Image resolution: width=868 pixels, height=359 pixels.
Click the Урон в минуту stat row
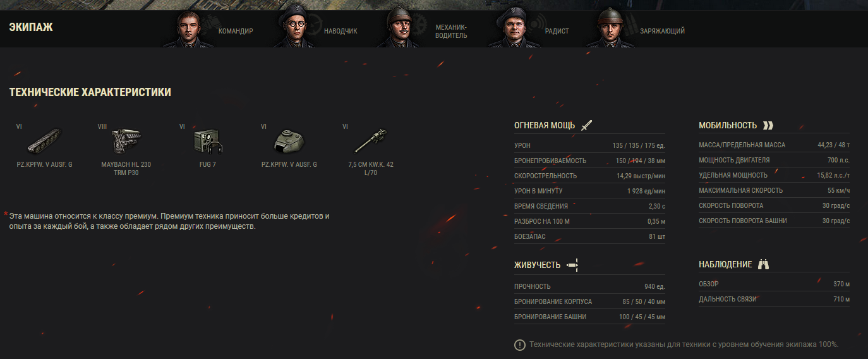(x=589, y=191)
